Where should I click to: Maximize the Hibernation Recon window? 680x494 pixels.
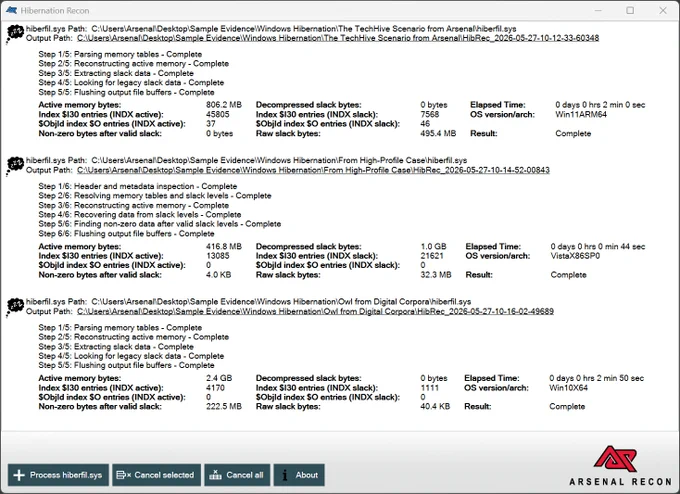[x=630, y=10]
